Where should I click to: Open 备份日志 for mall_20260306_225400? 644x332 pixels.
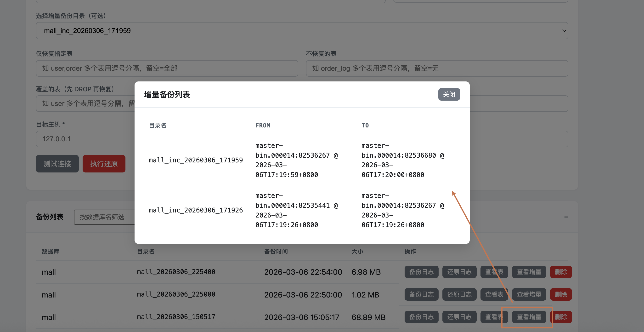[421, 272]
